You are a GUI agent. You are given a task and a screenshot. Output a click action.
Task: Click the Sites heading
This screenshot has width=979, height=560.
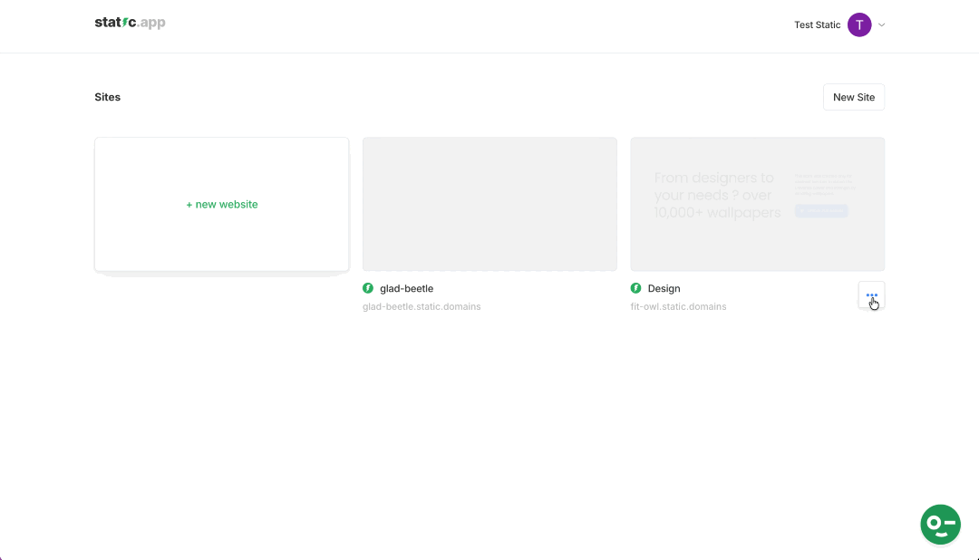pos(107,97)
